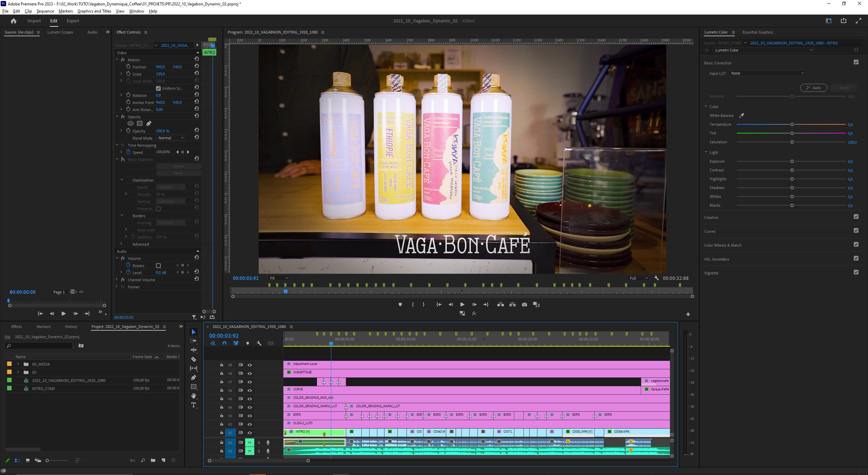Click Quick Export share icon
The width and height of the screenshot is (868, 475).
pos(844,21)
